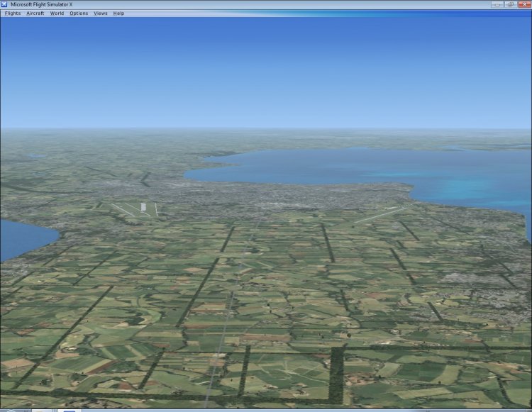This screenshot has width=532, height=412.
Task: Restore down the Flight Simulator X window
Action: tap(510, 4)
